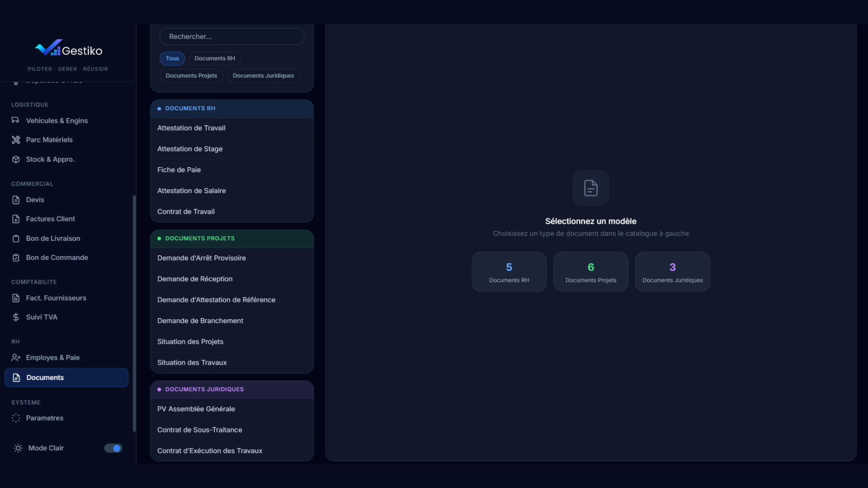
Task: Collapse the DOCUMENTS RH section header
Action: tap(231, 108)
